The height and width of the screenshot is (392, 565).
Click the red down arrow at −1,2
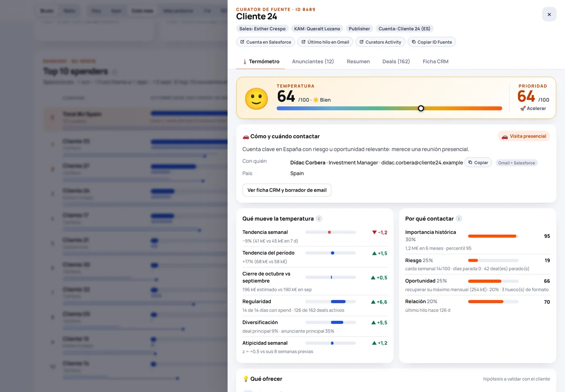[x=374, y=232]
